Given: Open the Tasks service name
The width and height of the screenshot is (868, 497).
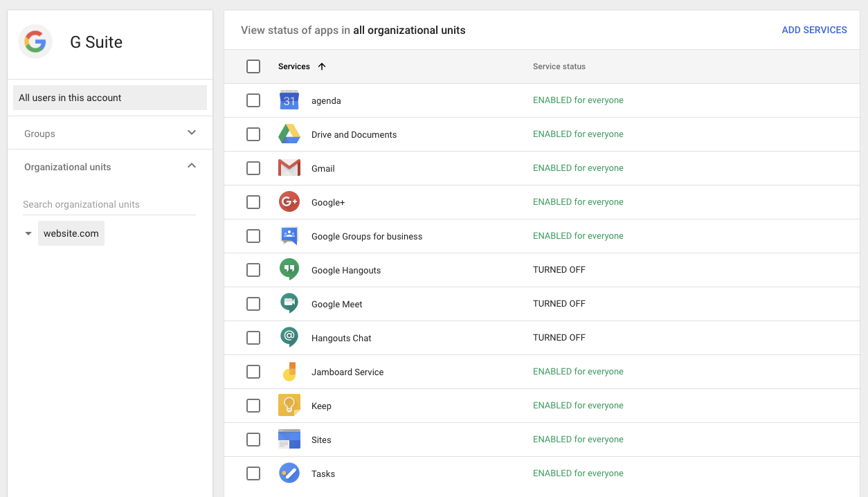Looking at the screenshot, I should coord(323,474).
